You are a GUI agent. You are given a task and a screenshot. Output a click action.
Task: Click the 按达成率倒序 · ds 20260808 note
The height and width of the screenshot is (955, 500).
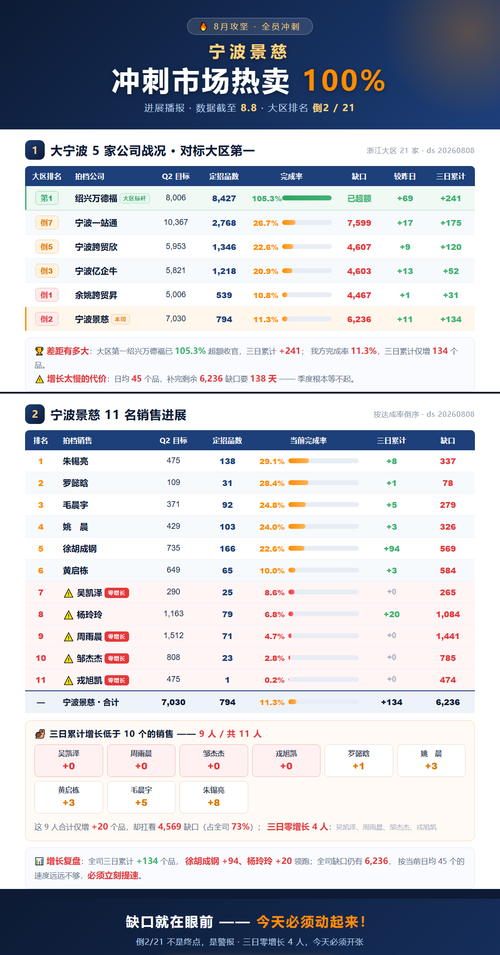[424, 415]
